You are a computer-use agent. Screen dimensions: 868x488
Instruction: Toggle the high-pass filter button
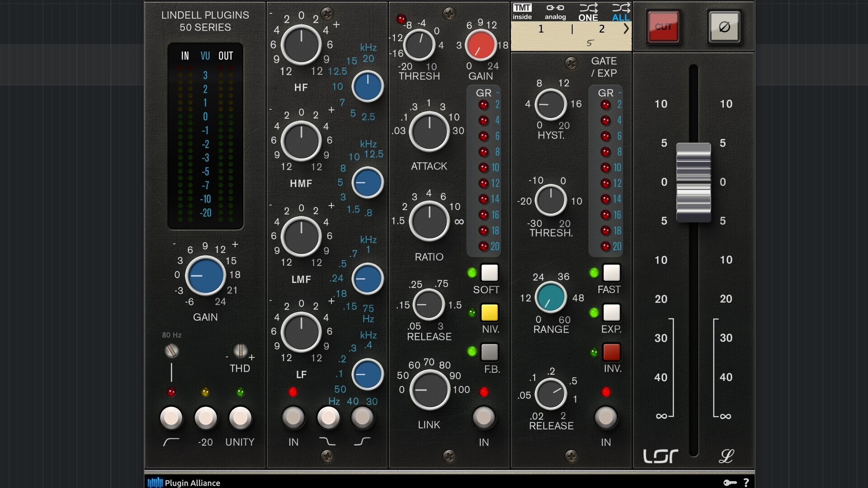(x=171, y=418)
